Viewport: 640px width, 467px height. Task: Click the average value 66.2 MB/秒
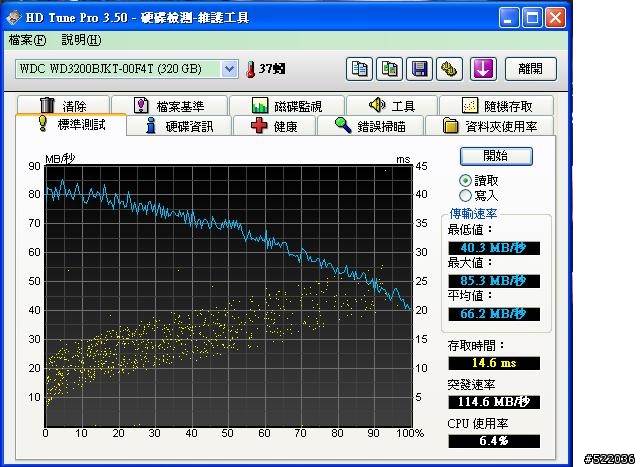click(494, 314)
